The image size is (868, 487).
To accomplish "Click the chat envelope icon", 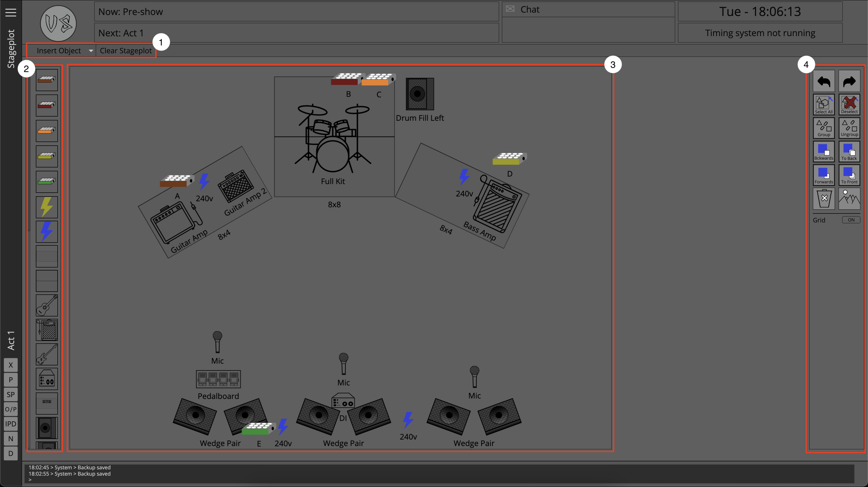I will 510,9.
